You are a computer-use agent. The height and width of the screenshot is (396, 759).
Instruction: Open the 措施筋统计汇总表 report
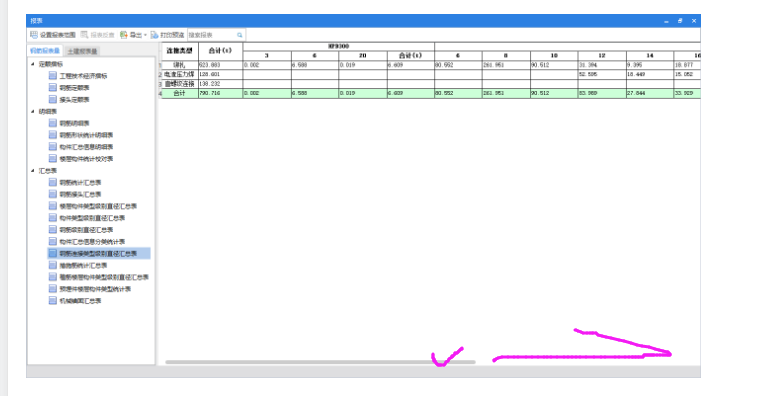pyautogui.click(x=83, y=265)
